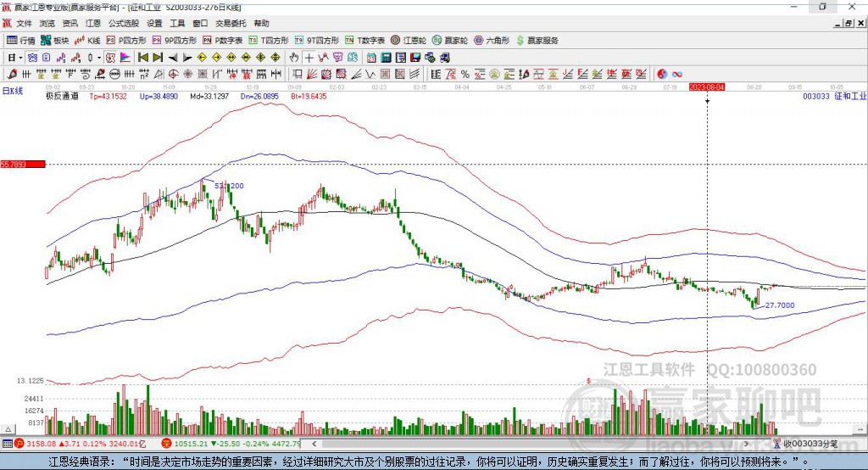Open the 9T四方形 tool
Viewport: 868px width, 470px height.
[x=317, y=41]
